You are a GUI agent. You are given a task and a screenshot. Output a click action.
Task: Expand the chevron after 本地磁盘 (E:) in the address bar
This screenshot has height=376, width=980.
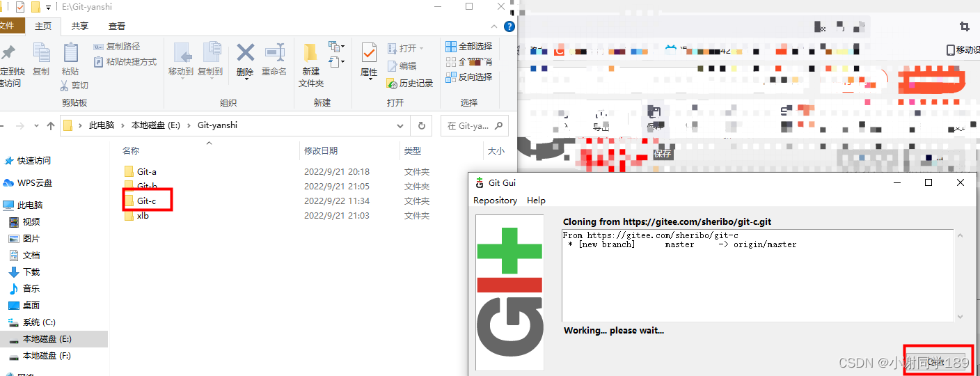[189, 126]
